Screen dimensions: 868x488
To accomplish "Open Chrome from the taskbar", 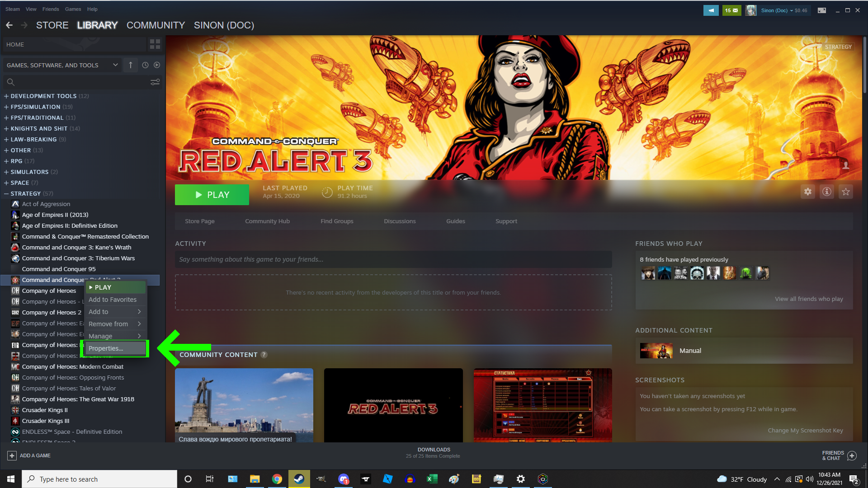I will (277, 479).
